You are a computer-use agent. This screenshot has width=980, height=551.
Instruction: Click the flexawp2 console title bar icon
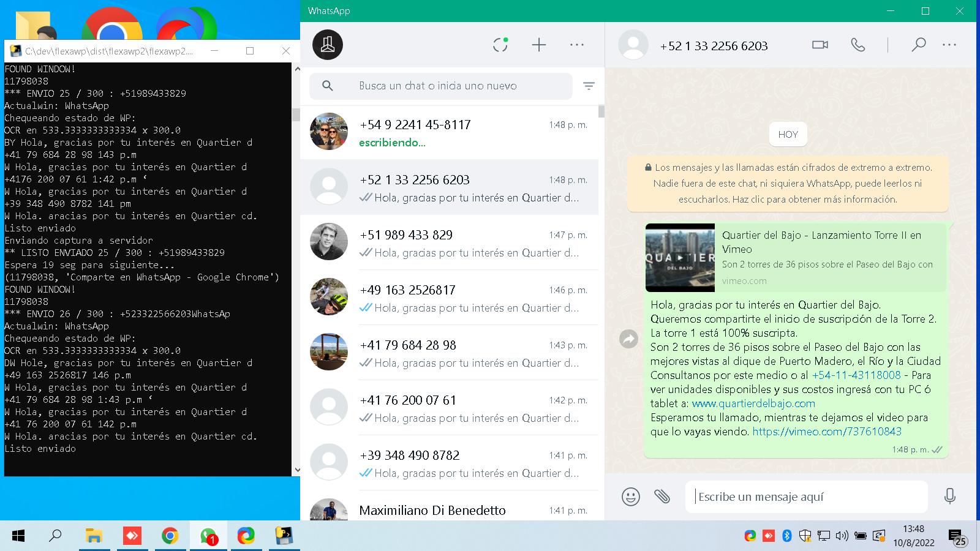pos(15,51)
